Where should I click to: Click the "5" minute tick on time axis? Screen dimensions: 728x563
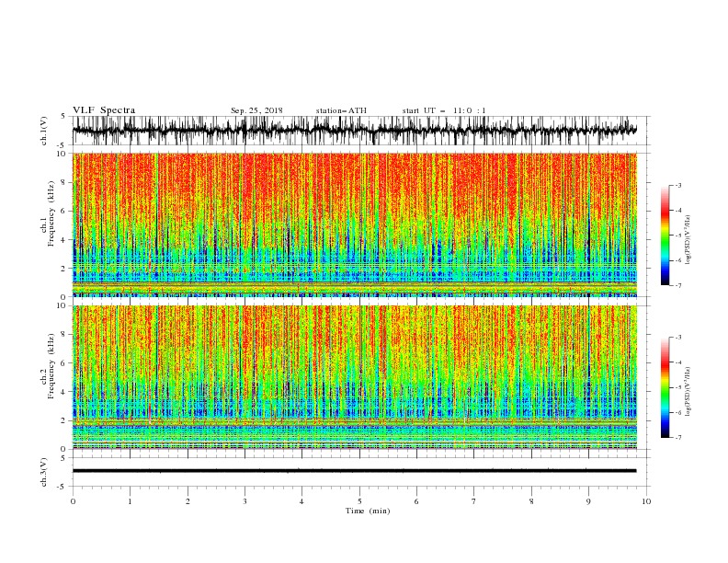click(x=359, y=501)
